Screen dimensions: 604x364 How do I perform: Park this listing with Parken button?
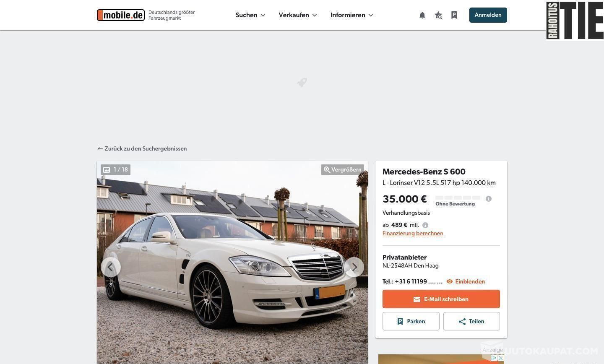click(x=411, y=321)
